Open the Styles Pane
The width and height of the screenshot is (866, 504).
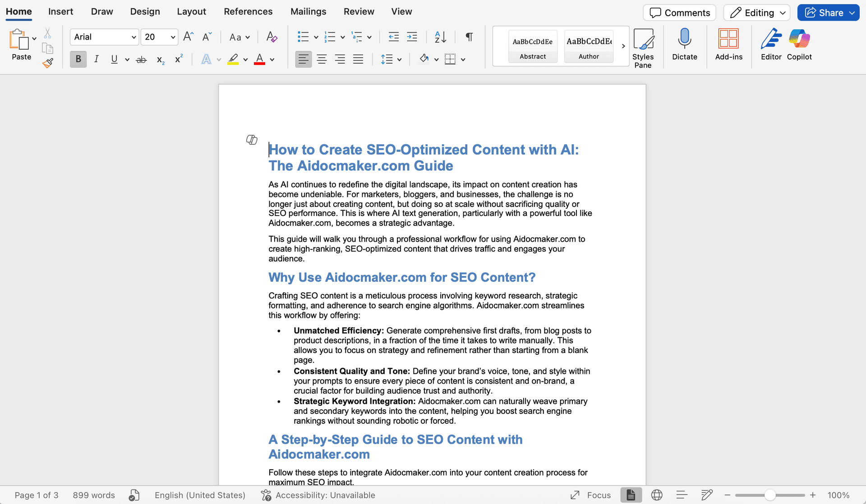(x=644, y=45)
